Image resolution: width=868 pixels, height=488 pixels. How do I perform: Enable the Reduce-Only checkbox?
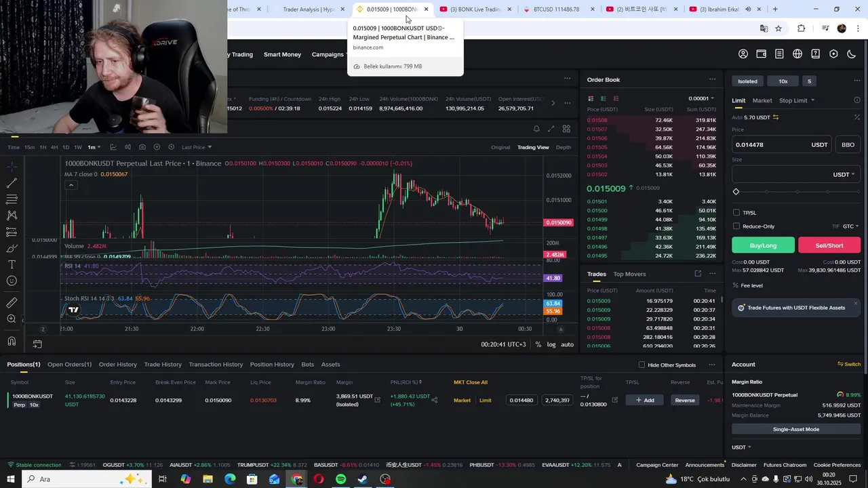[736, 226]
